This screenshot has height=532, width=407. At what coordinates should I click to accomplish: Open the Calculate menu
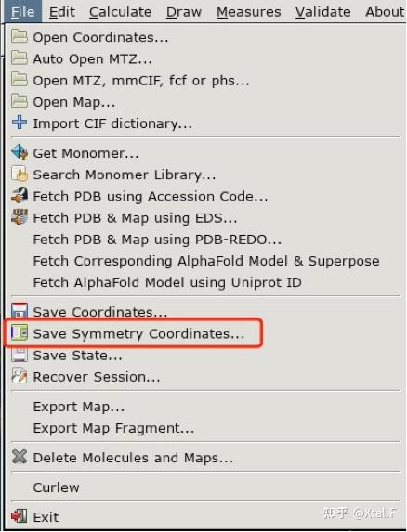tap(120, 12)
